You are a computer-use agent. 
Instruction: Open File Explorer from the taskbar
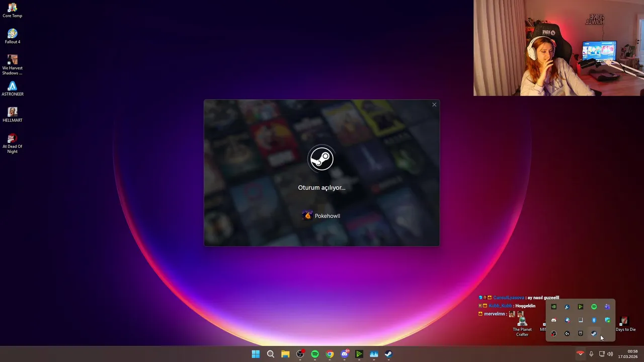click(x=285, y=354)
